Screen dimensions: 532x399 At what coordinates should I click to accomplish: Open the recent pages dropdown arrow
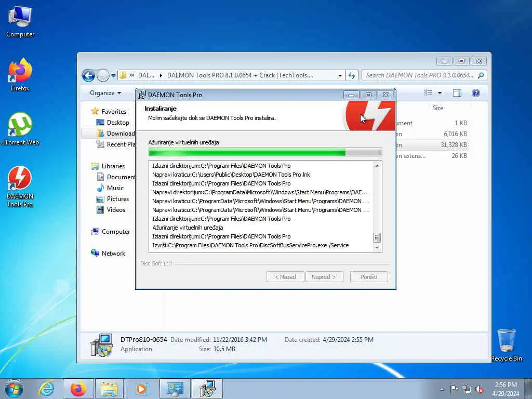pos(113,76)
